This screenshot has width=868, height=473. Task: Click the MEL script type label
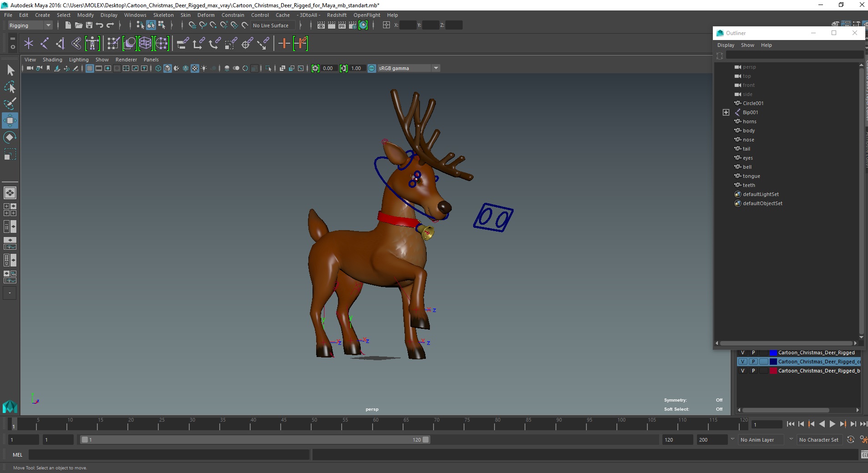17,454
